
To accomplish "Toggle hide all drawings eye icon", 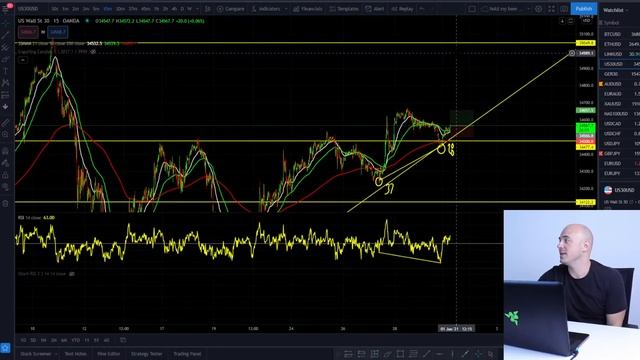I will (x=5, y=187).
